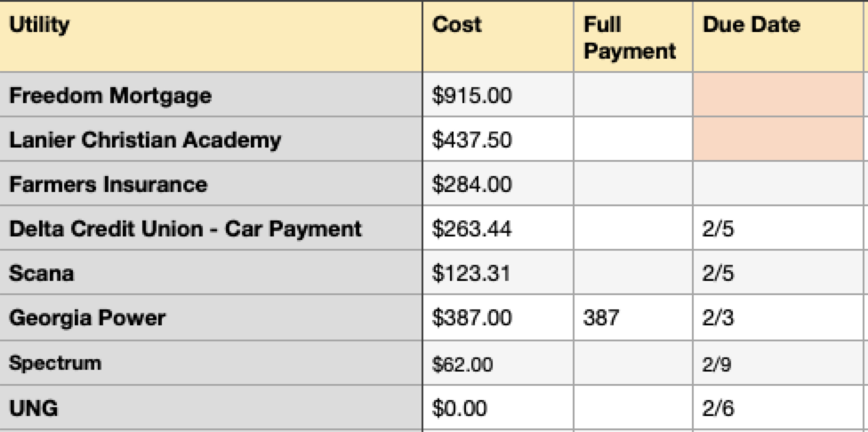Select the $263.44 cost cell

point(497,228)
